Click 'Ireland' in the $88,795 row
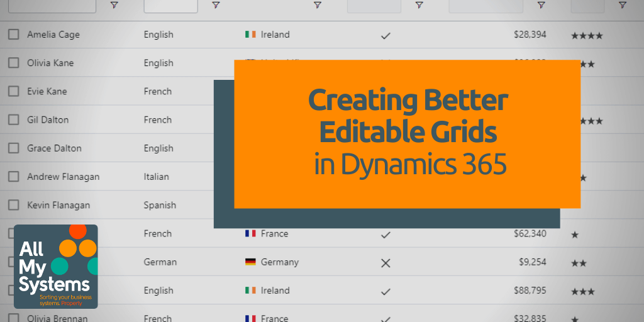Viewport: 644px width, 322px height. (x=275, y=291)
